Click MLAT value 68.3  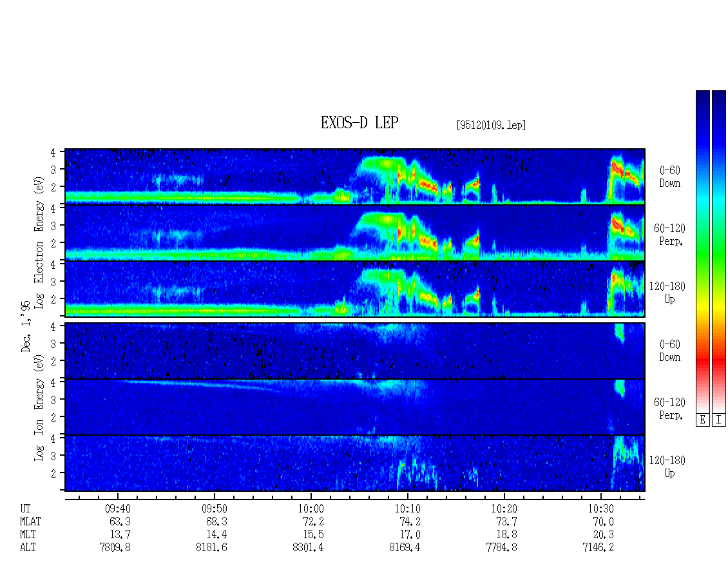coord(217,521)
